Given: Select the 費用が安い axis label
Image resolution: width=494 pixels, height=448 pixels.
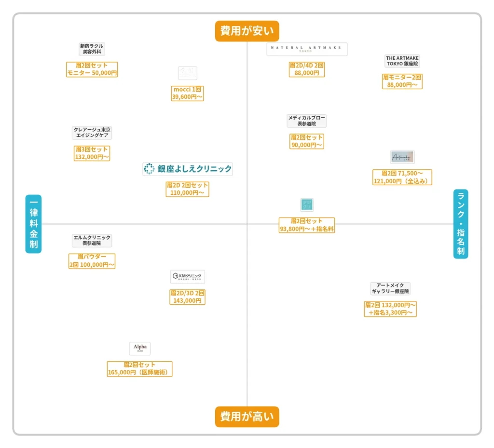Looking at the screenshot, I should coord(247,31).
